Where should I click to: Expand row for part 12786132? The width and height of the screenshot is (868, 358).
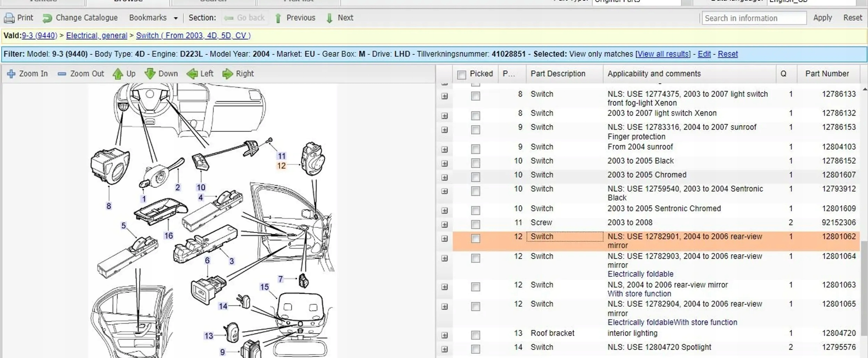click(x=444, y=116)
